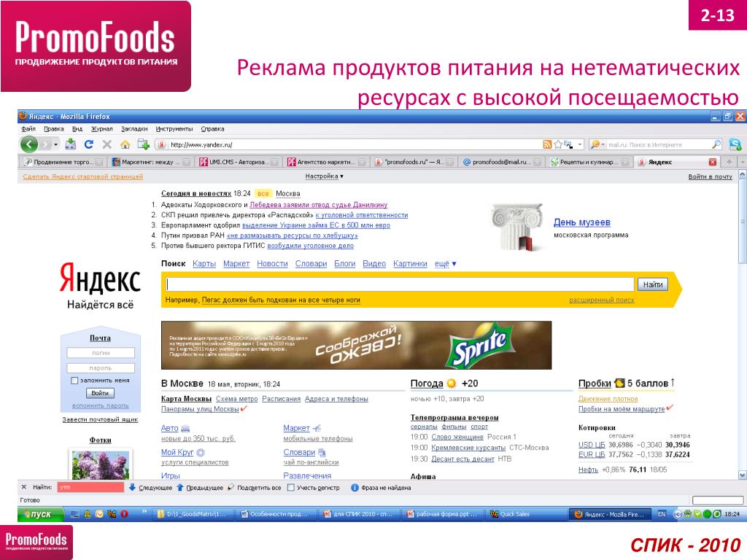
Task: Click the Skype icon on the toolbar
Action: click(735, 144)
